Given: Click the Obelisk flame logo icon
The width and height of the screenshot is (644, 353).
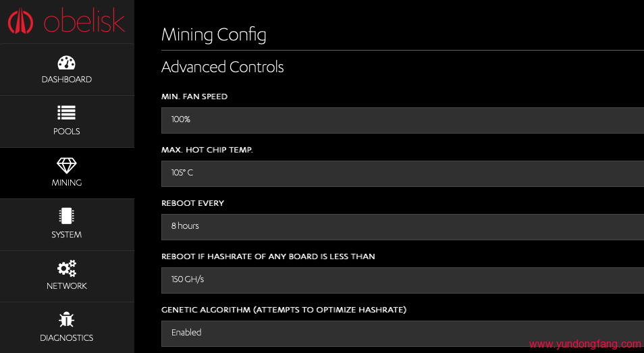Looking at the screenshot, I should point(21,22).
